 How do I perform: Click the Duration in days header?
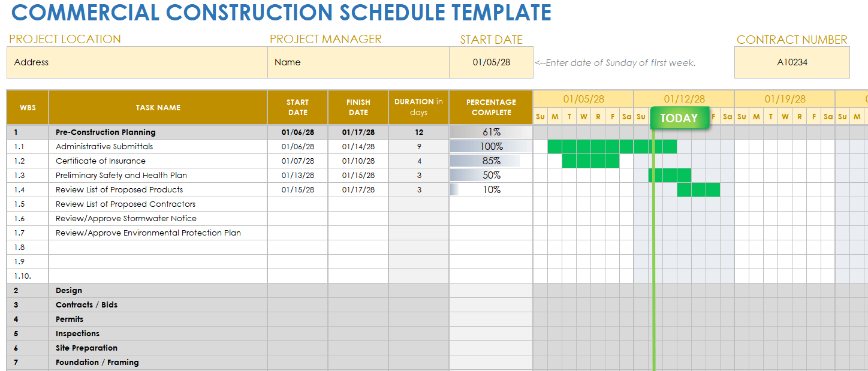pyautogui.click(x=418, y=108)
